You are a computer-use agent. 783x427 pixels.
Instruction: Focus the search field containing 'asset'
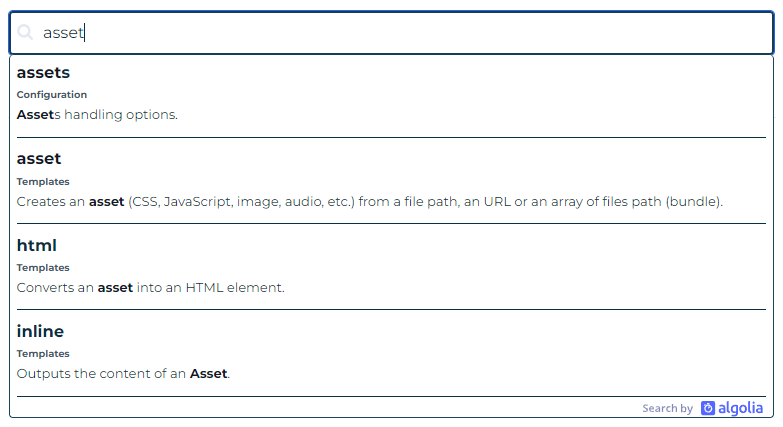point(400,32)
